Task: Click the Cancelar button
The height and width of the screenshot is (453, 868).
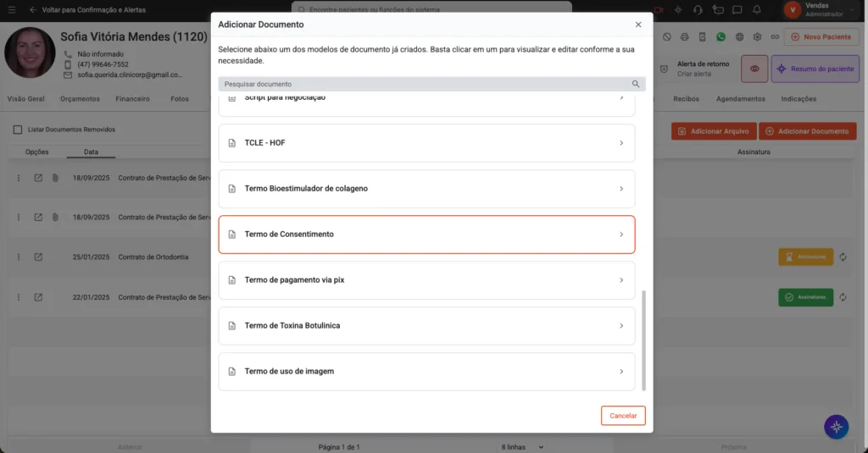Action: pyautogui.click(x=623, y=416)
